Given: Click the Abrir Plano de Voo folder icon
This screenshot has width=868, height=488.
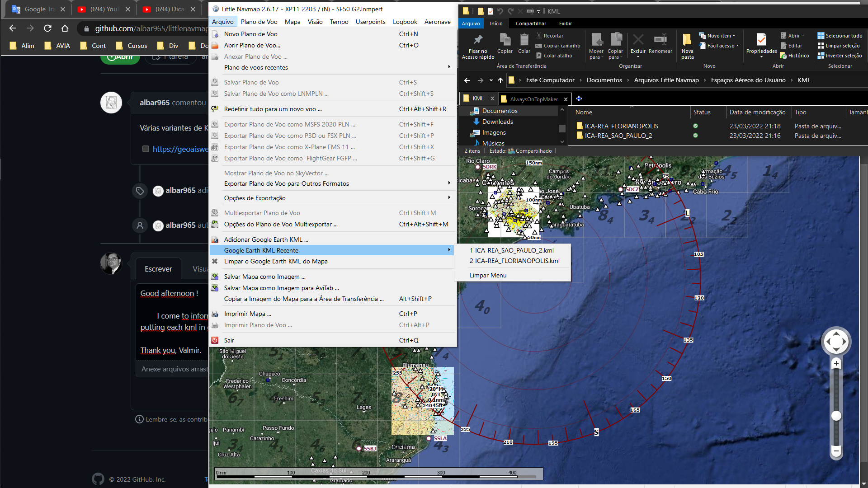Looking at the screenshot, I should (x=215, y=45).
